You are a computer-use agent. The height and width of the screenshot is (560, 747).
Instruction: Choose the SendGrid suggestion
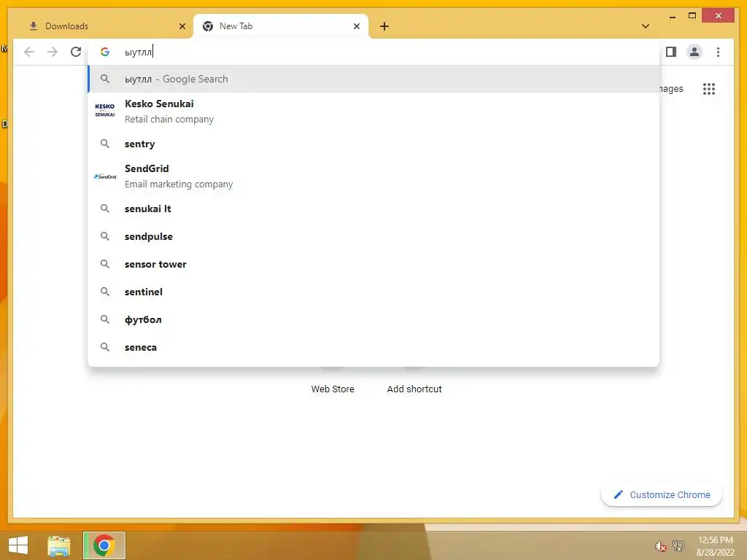(374, 176)
